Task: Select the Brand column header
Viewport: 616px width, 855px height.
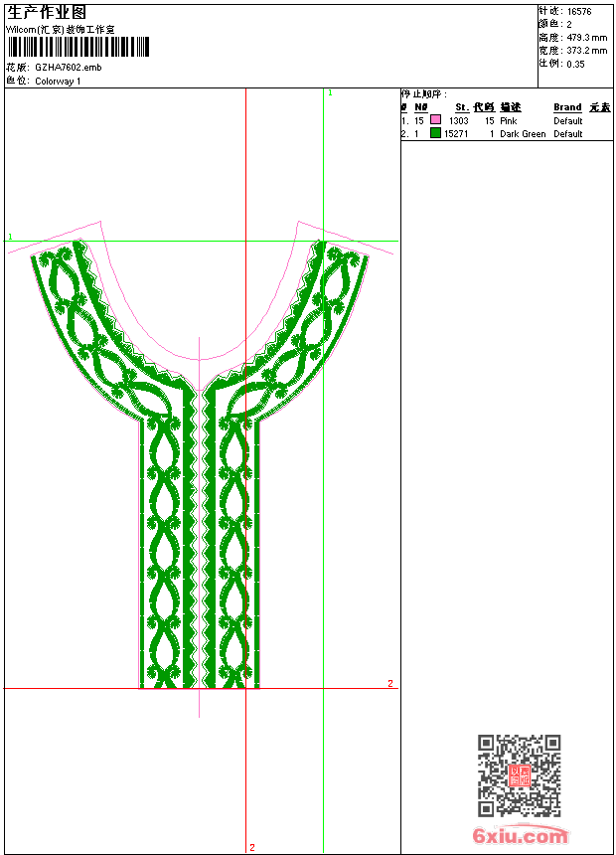Action: 567,107
